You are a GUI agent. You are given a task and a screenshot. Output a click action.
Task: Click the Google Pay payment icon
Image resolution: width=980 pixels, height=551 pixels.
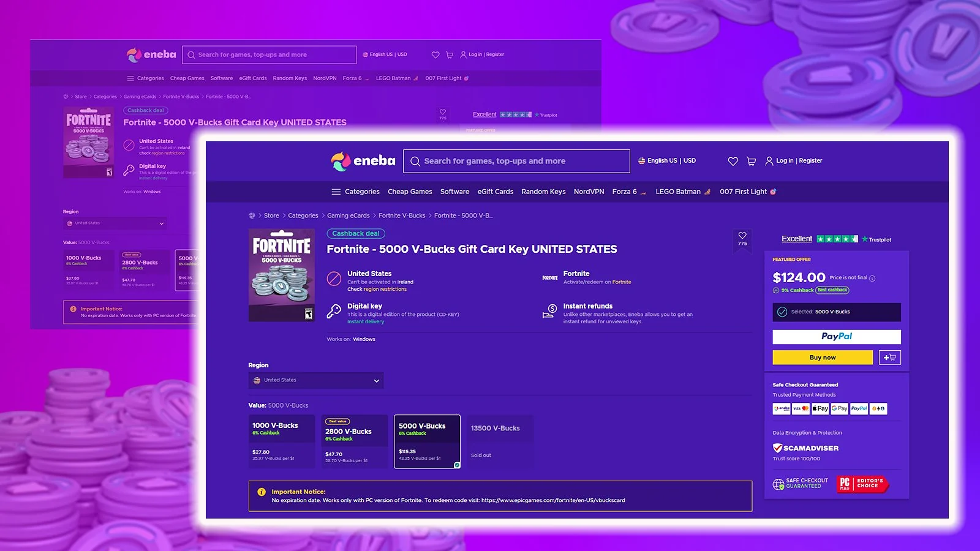tap(840, 408)
